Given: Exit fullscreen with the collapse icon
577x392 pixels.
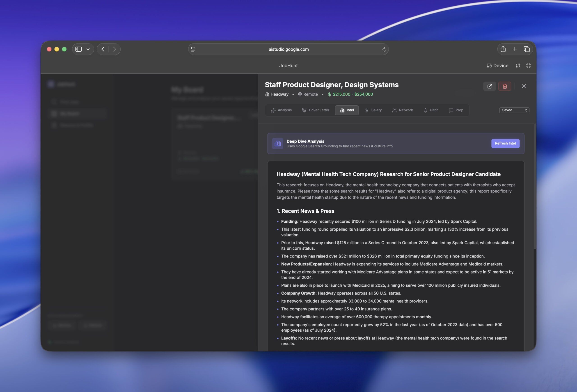Looking at the screenshot, I should coord(528,66).
